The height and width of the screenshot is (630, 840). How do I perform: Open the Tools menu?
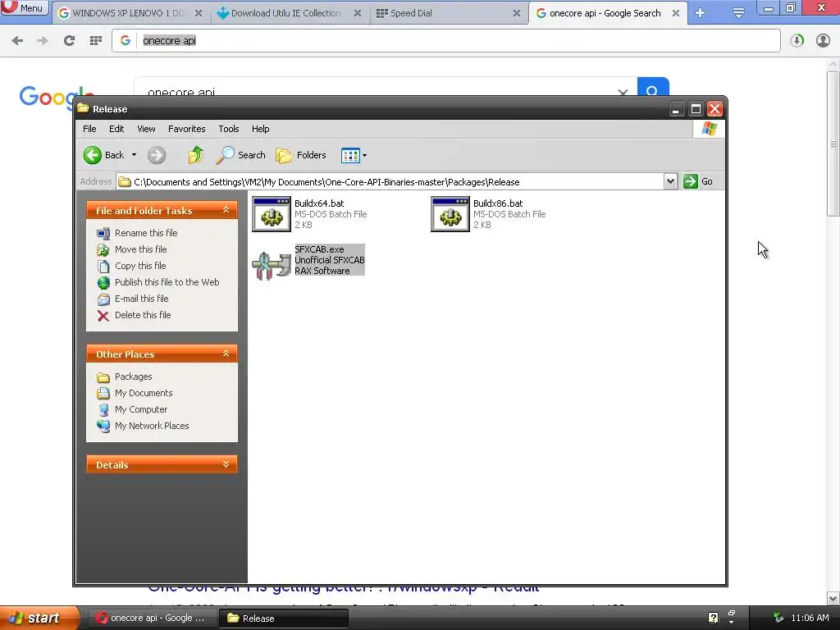point(229,129)
